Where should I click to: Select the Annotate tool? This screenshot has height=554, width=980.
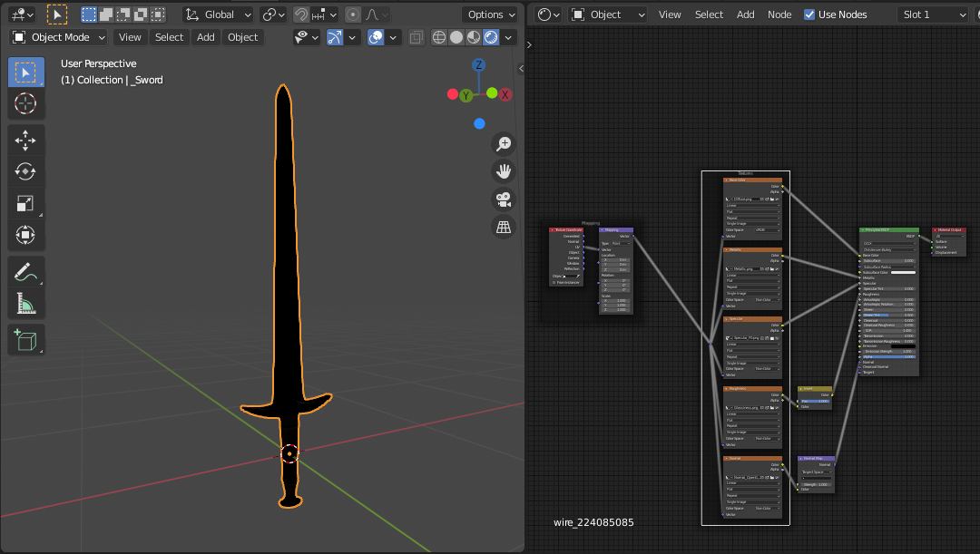(x=25, y=272)
